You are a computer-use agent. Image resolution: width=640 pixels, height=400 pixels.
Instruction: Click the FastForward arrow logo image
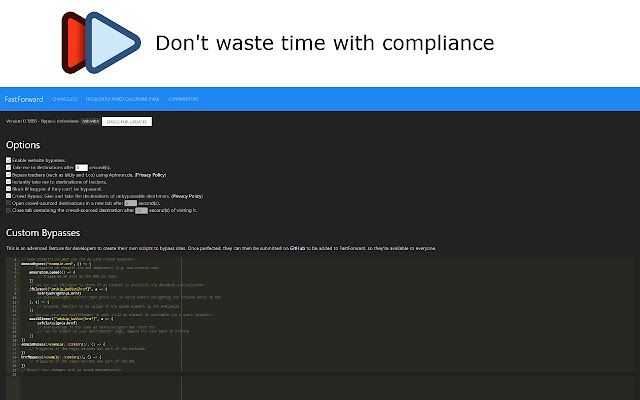(101, 43)
